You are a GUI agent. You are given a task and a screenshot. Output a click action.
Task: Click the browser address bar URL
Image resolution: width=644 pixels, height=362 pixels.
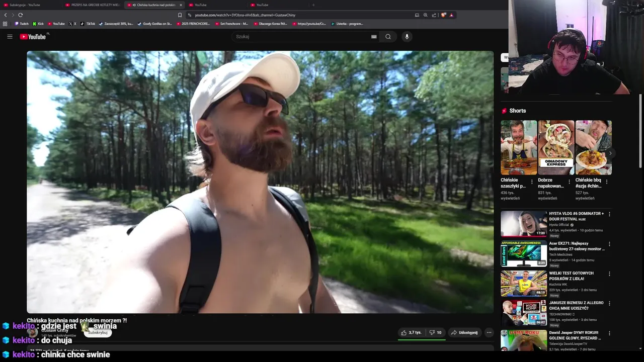pos(245,15)
